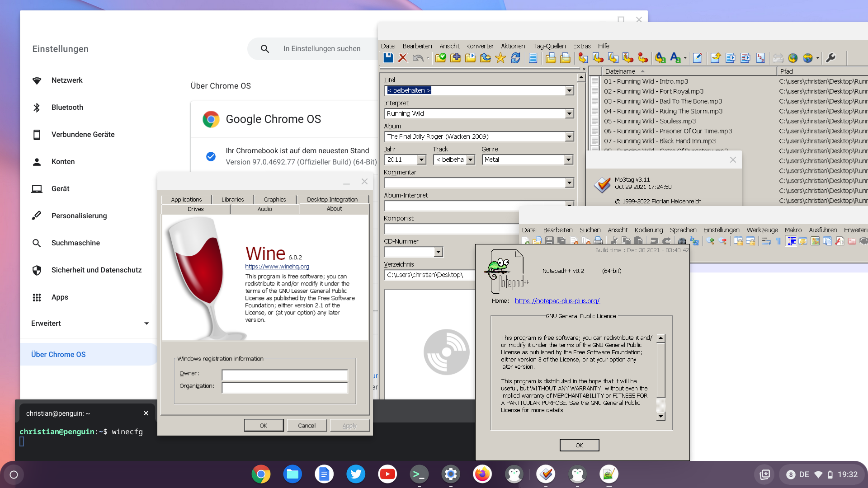The height and width of the screenshot is (488, 868).
Task: Click the zoom in magnifier in Notepad++ toolbar
Action: pyautogui.click(x=710, y=241)
